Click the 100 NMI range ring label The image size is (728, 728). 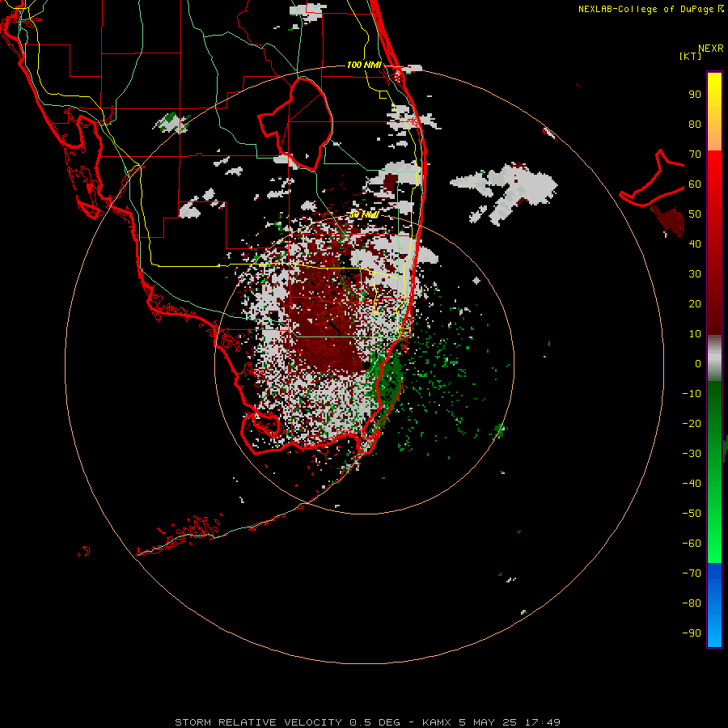(x=364, y=65)
